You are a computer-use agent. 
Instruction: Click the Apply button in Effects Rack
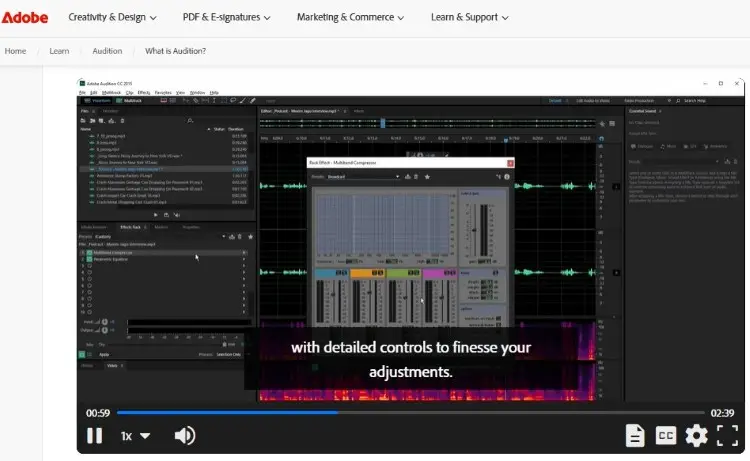click(x=104, y=354)
